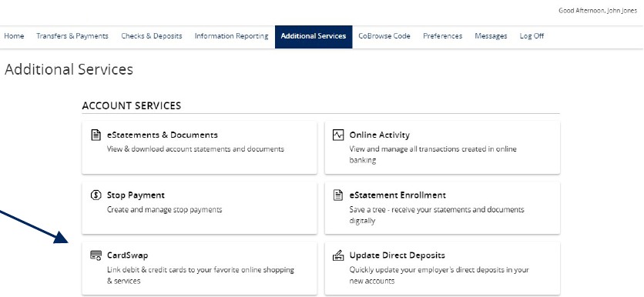Click the Online Activity chart icon
Screen dimensions: 644x297
[x=338, y=135]
